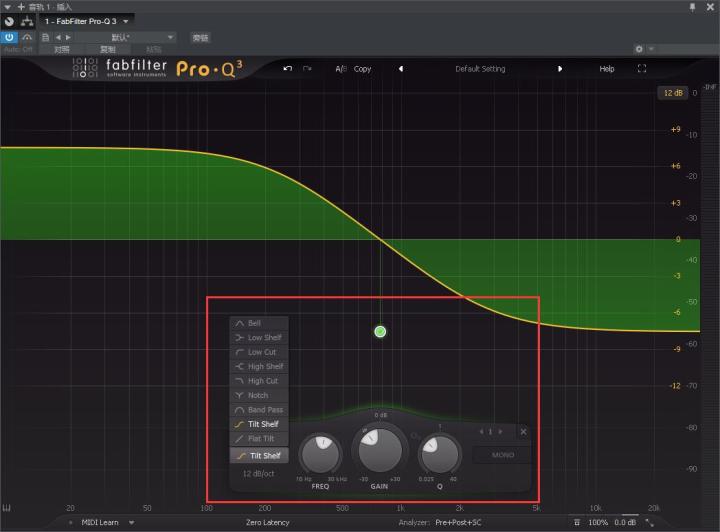
Task: Choose High Shelf filter shape
Action: point(259,366)
